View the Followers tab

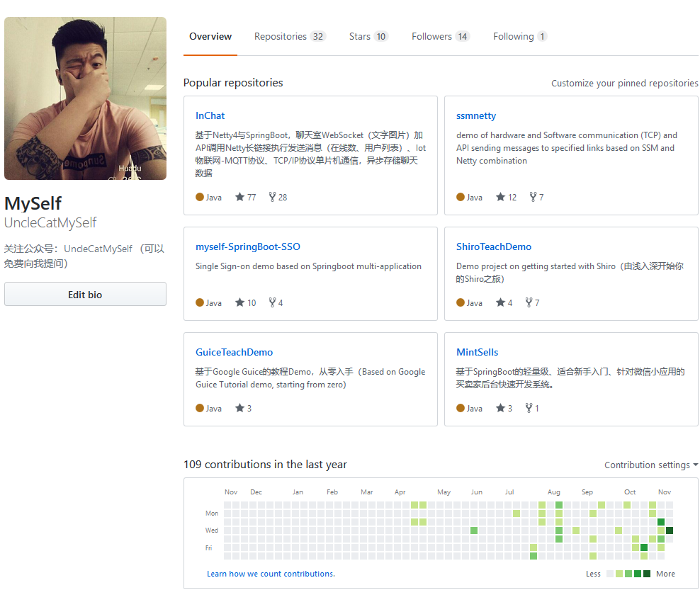pos(440,37)
